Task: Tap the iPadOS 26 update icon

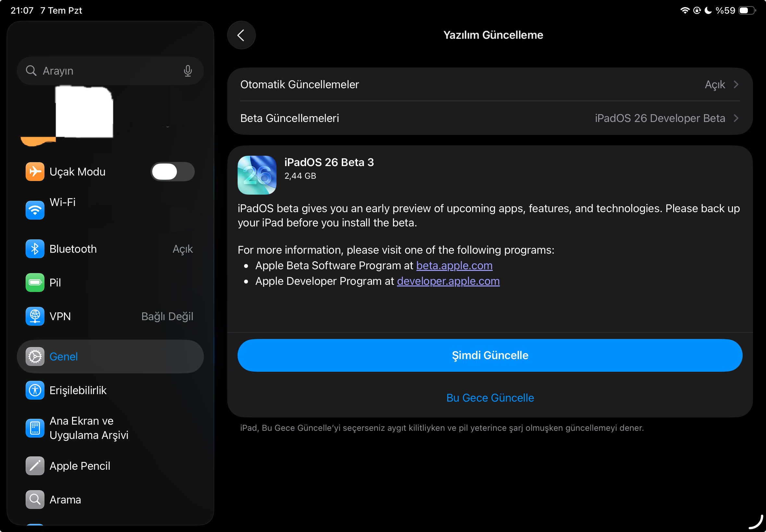Action: tap(257, 175)
